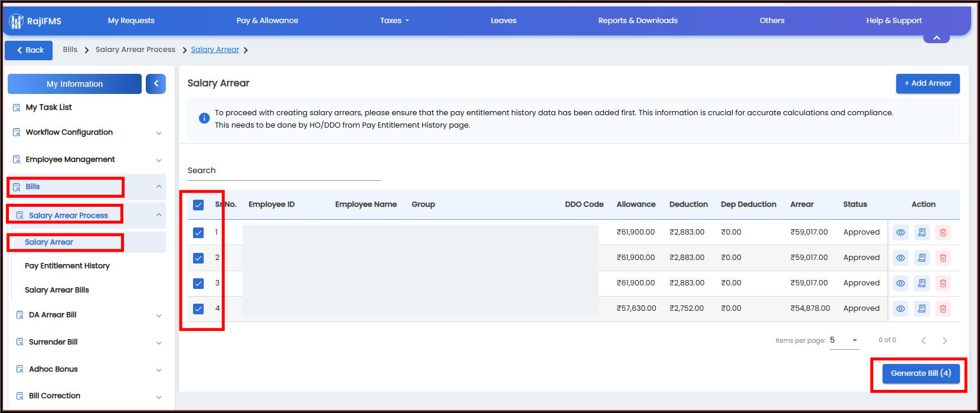This screenshot has width=980, height=413.
Task: View details of row 1 arrear
Action: pyautogui.click(x=900, y=233)
